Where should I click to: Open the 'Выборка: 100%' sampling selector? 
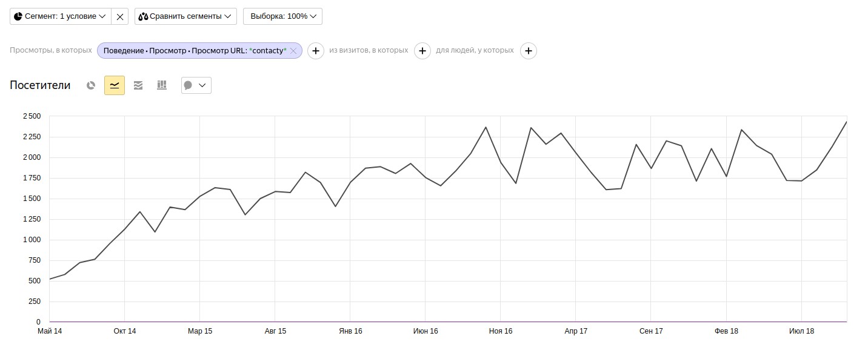coord(282,16)
